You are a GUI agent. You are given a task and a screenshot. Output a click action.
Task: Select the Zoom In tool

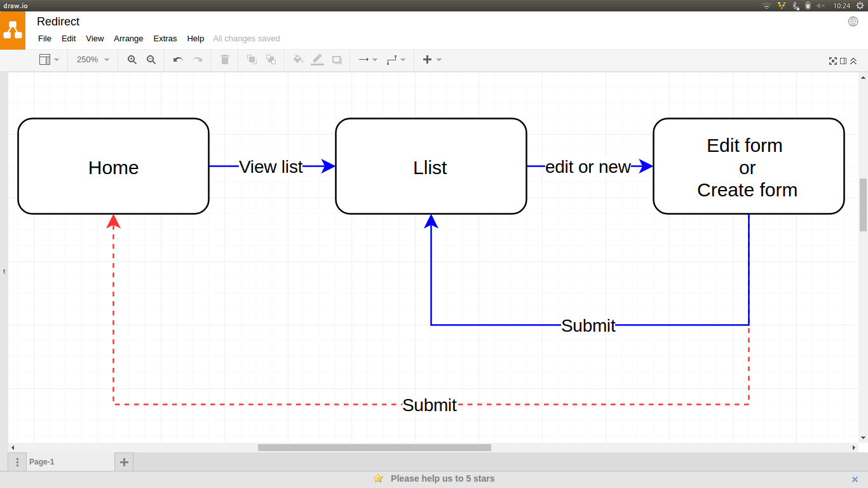132,60
